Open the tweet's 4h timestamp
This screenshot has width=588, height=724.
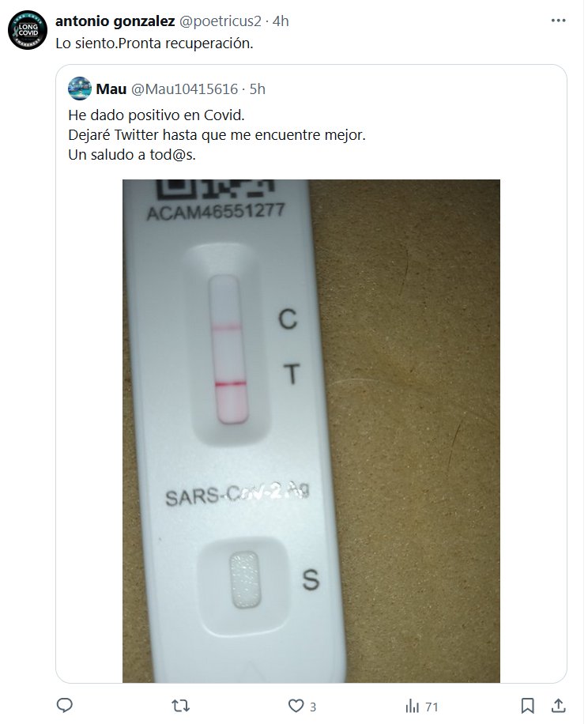click(x=280, y=21)
